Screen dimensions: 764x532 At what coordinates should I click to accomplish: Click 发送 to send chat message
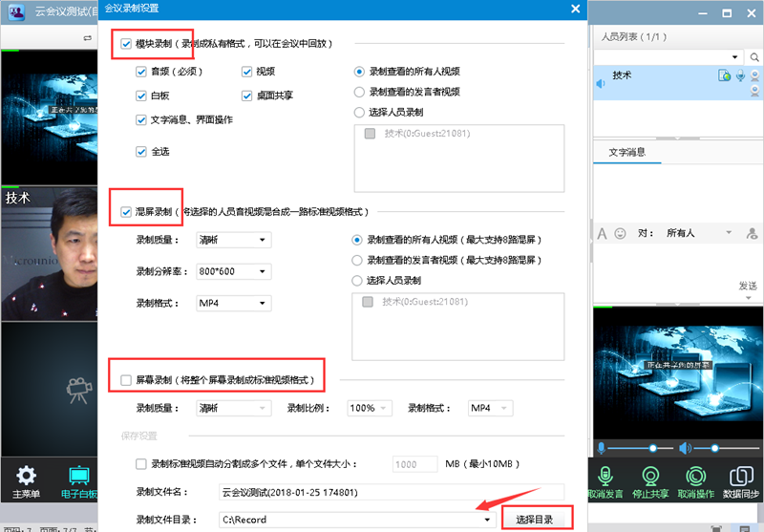pyautogui.click(x=748, y=286)
